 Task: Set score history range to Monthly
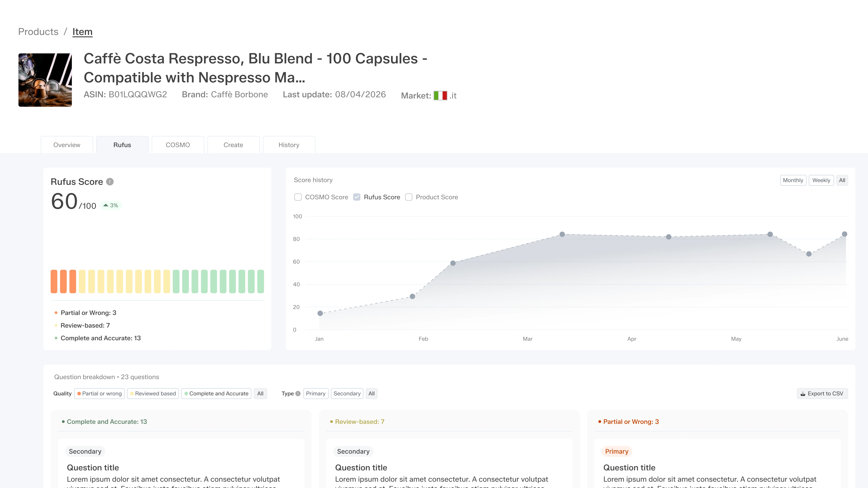tap(793, 180)
